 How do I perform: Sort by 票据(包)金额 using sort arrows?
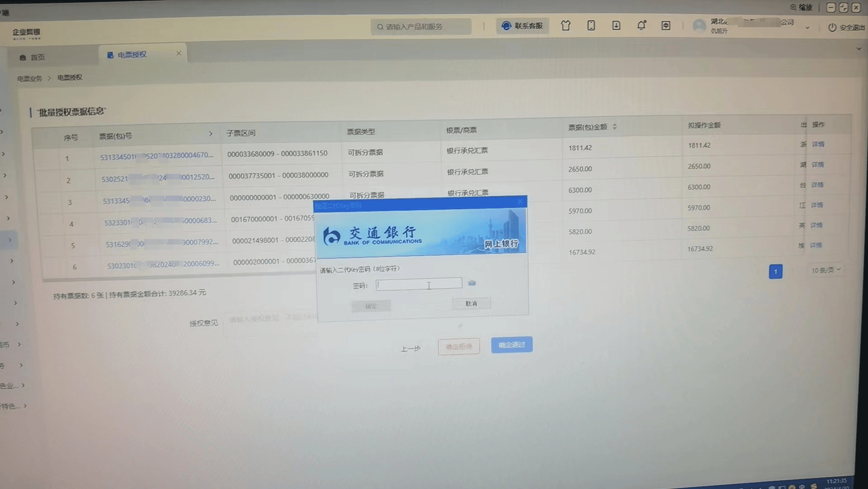click(x=615, y=127)
